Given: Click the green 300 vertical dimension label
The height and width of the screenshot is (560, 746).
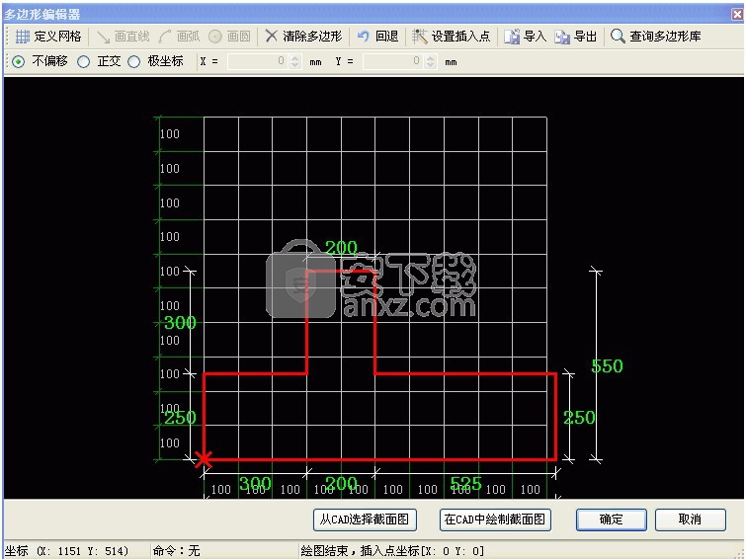Looking at the screenshot, I should tap(180, 323).
